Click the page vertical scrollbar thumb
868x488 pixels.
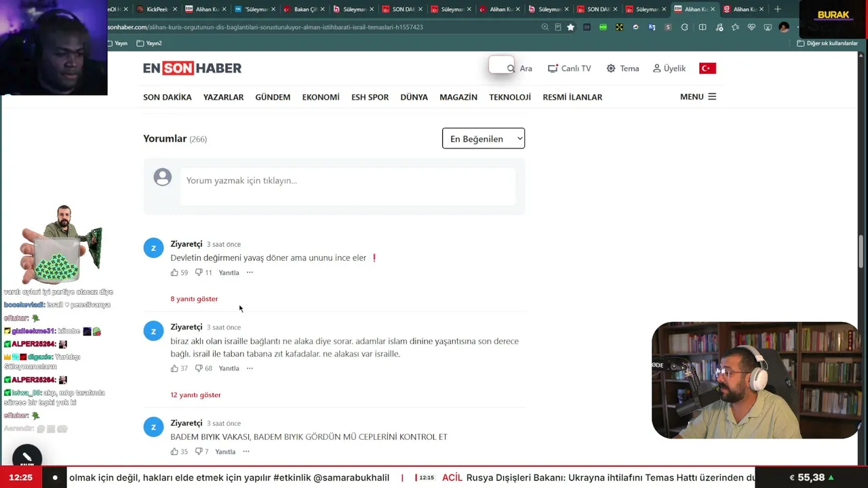(861, 251)
